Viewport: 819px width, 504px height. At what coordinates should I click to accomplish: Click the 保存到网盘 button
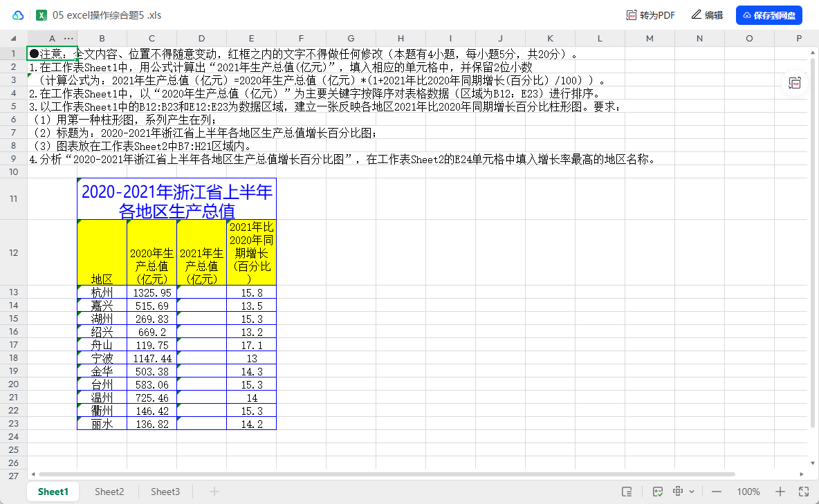[769, 15]
